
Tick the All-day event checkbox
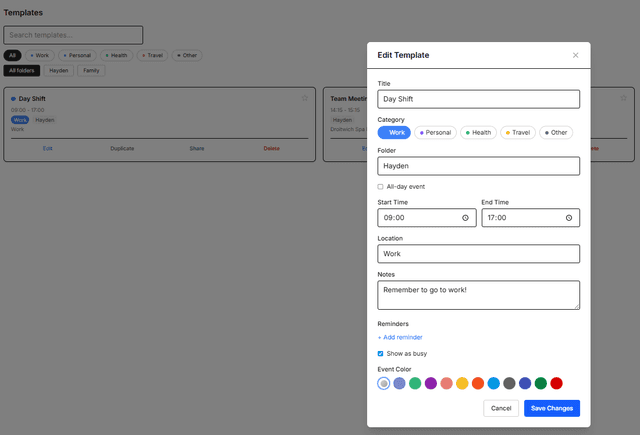click(x=380, y=186)
